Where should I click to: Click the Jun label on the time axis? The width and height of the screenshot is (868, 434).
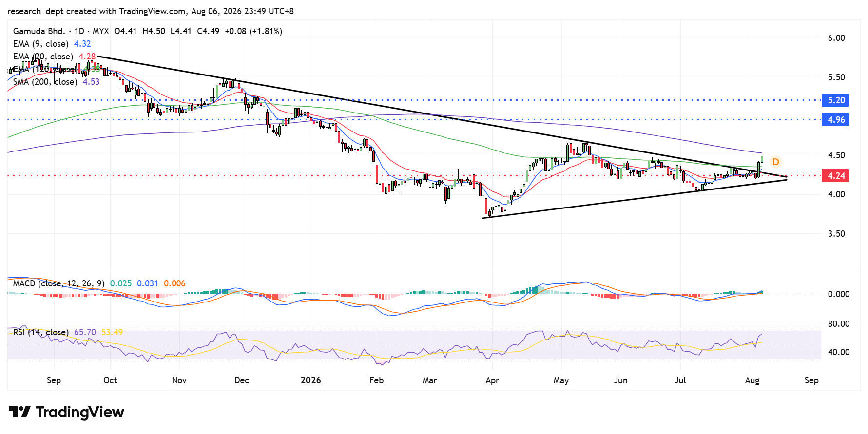[620, 380]
